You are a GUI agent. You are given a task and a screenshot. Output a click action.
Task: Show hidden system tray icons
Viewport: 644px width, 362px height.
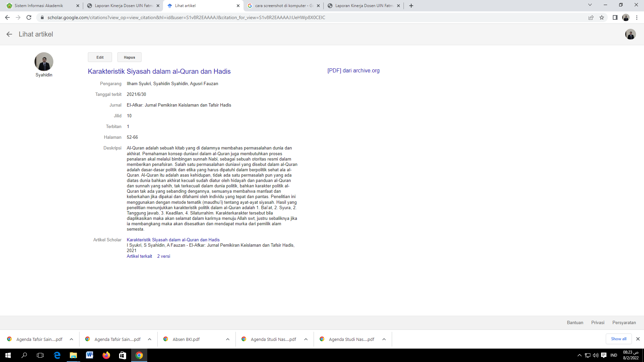579,355
